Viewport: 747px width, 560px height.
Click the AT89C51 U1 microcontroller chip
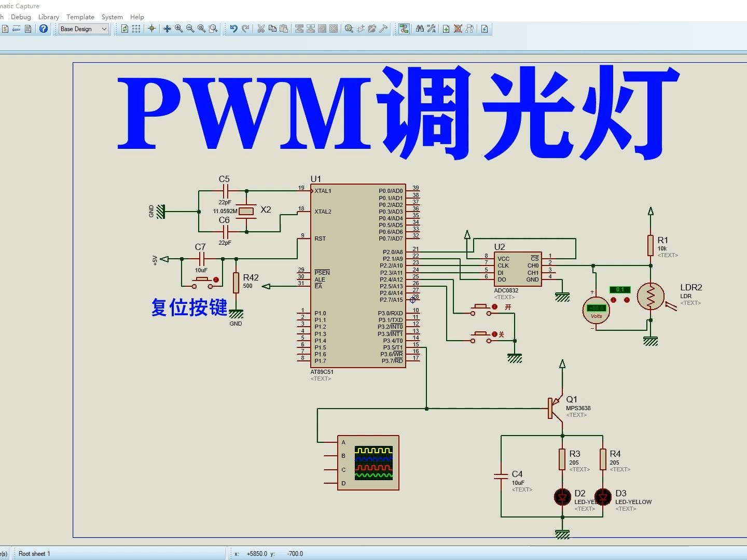pos(358,276)
